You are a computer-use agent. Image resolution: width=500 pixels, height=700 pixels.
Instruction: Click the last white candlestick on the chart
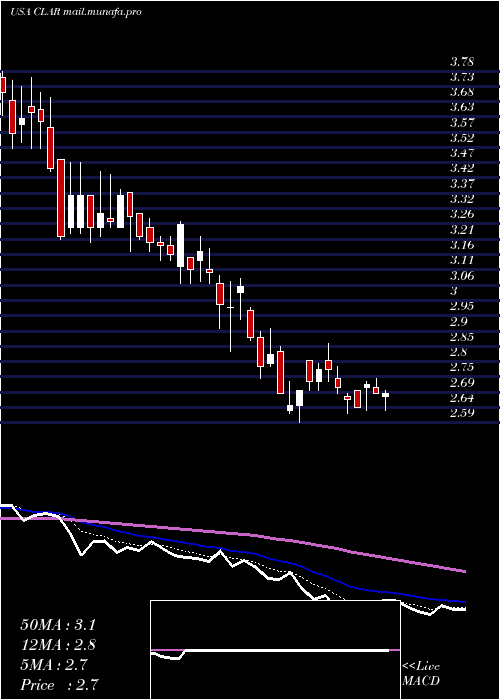[x=385, y=395]
